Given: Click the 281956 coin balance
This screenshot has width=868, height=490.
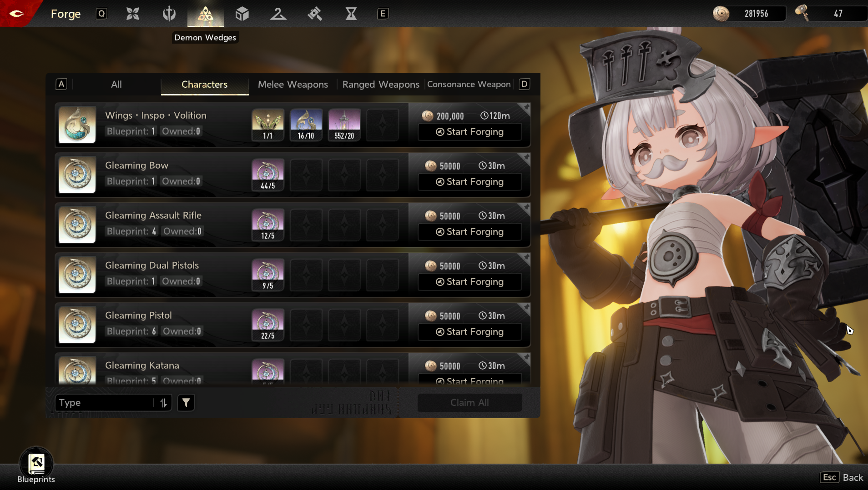Looking at the screenshot, I should pyautogui.click(x=756, y=14).
